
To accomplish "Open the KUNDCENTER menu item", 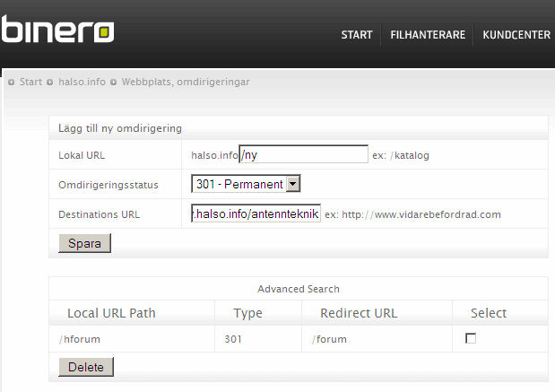I will [x=516, y=35].
